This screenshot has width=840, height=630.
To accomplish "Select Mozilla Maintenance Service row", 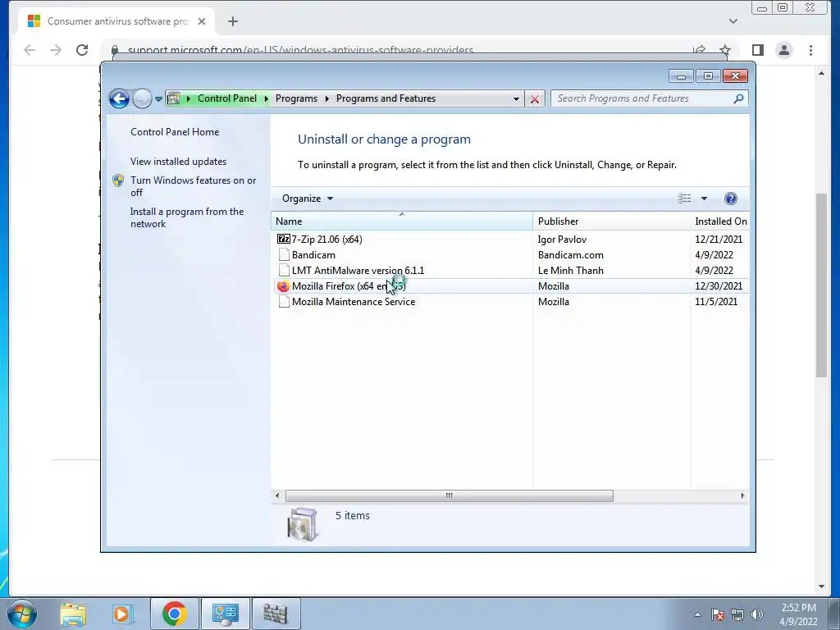I will pos(510,302).
